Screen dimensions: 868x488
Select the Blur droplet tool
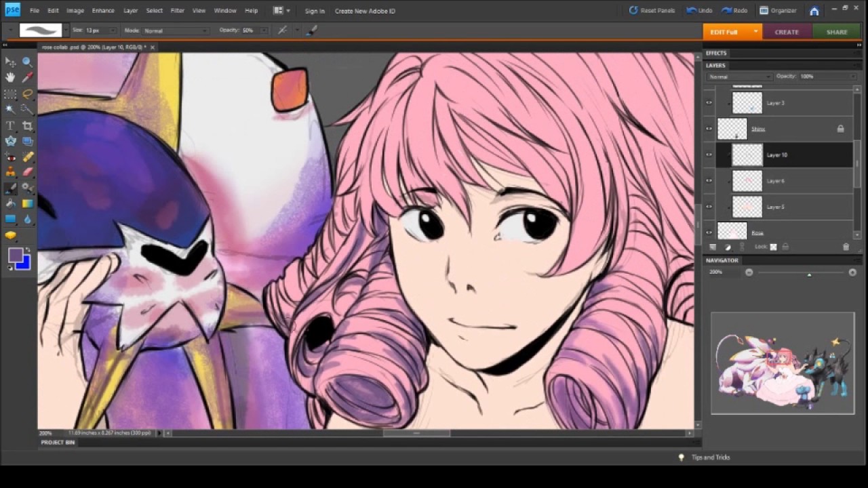point(27,219)
